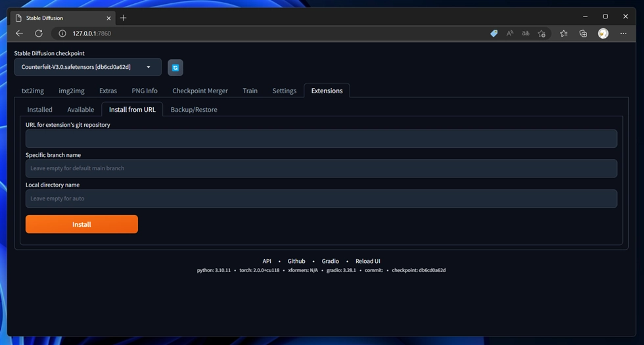The height and width of the screenshot is (345, 644).
Task: Show the Installed extensions sub-tab
Action: (x=40, y=110)
